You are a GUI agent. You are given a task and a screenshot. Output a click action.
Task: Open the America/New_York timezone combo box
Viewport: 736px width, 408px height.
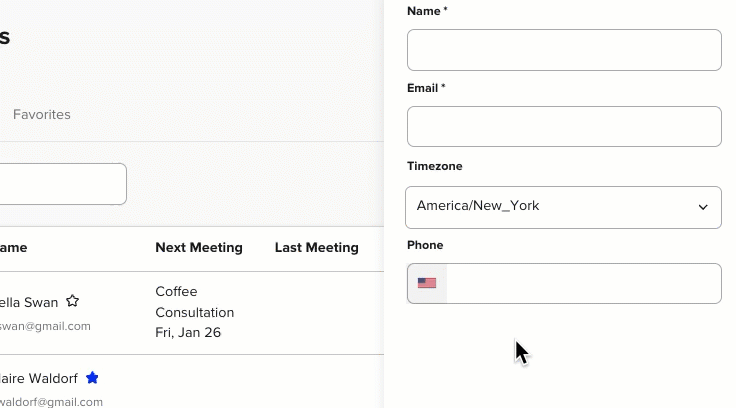(563, 208)
